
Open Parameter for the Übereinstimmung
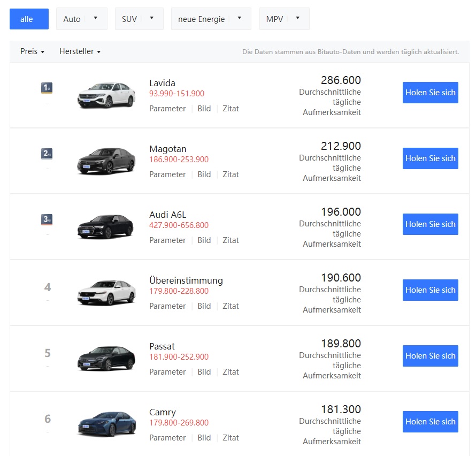click(167, 306)
